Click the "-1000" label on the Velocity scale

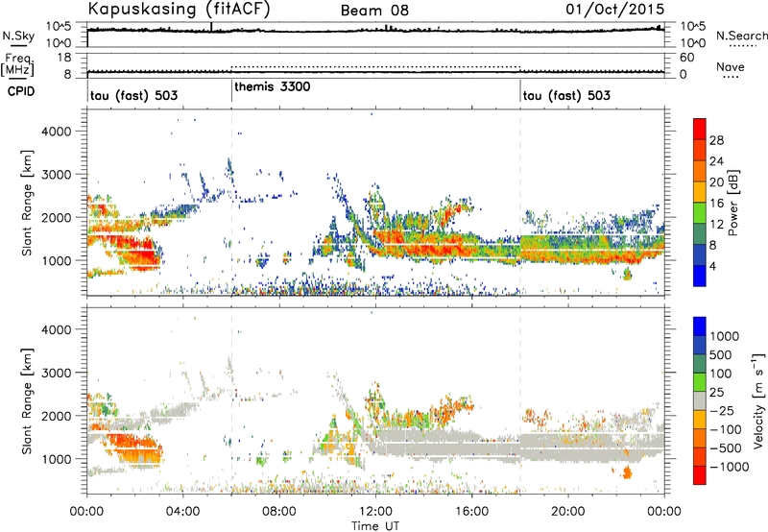(729, 467)
